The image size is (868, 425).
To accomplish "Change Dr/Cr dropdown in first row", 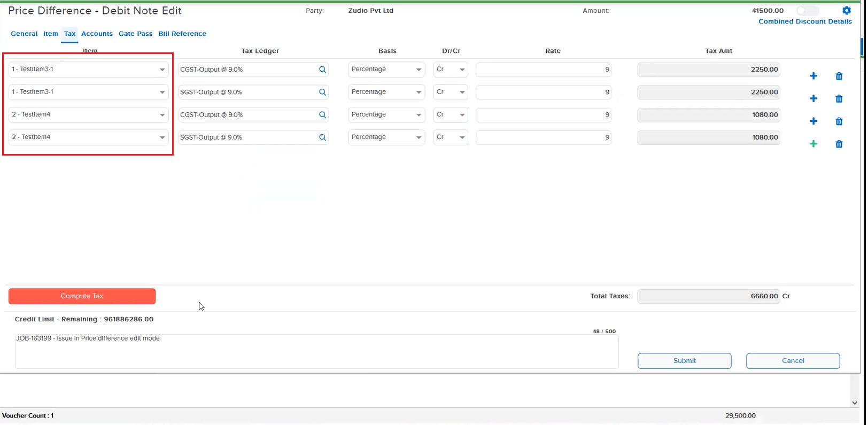I will (x=451, y=69).
